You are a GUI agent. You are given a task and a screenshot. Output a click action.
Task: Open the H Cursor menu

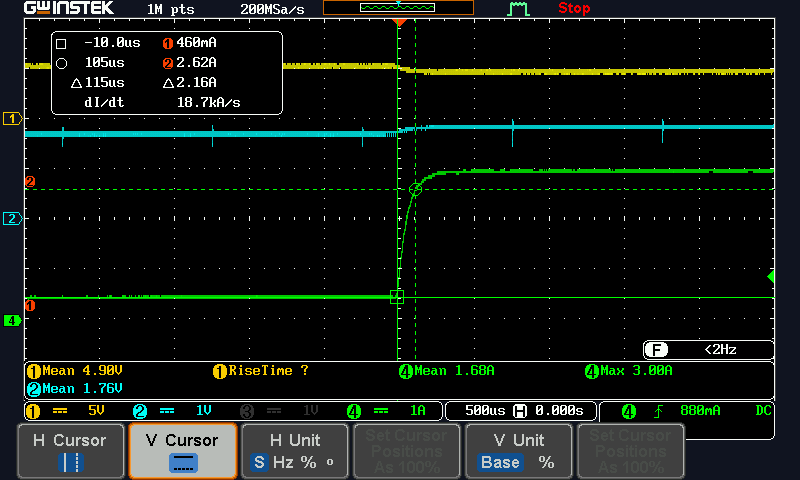70,451
